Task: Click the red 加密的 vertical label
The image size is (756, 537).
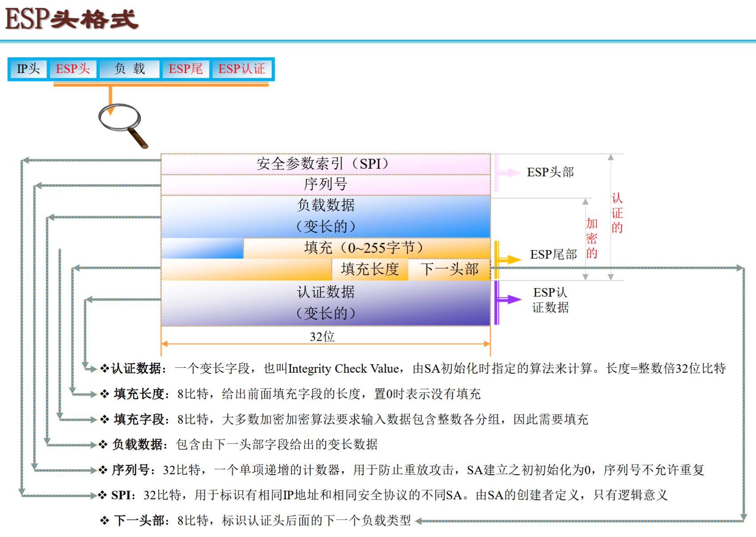Action: 592,238
